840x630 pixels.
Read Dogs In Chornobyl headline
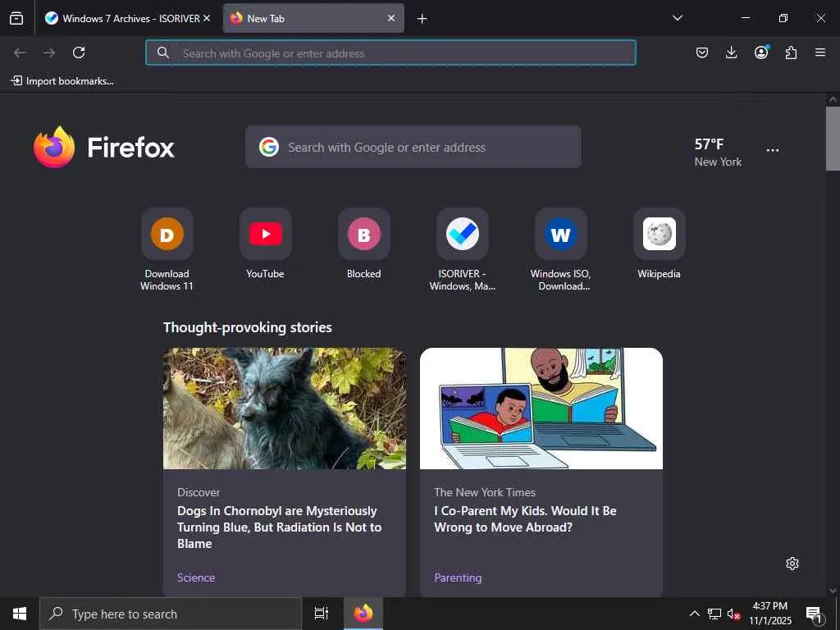[279, 527]
